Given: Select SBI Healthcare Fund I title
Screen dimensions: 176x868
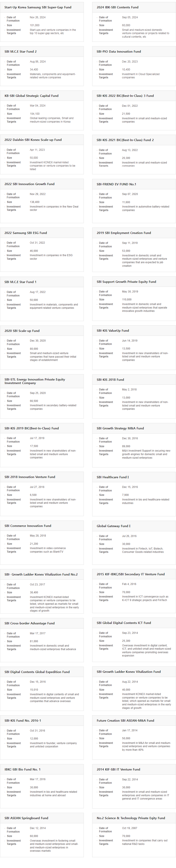Looking at the screenshot, I should [x=113, y=477].
